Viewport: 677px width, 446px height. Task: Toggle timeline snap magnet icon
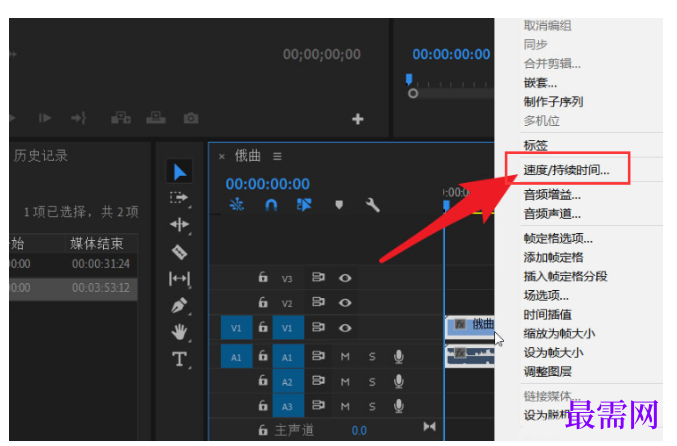point(271,205)
